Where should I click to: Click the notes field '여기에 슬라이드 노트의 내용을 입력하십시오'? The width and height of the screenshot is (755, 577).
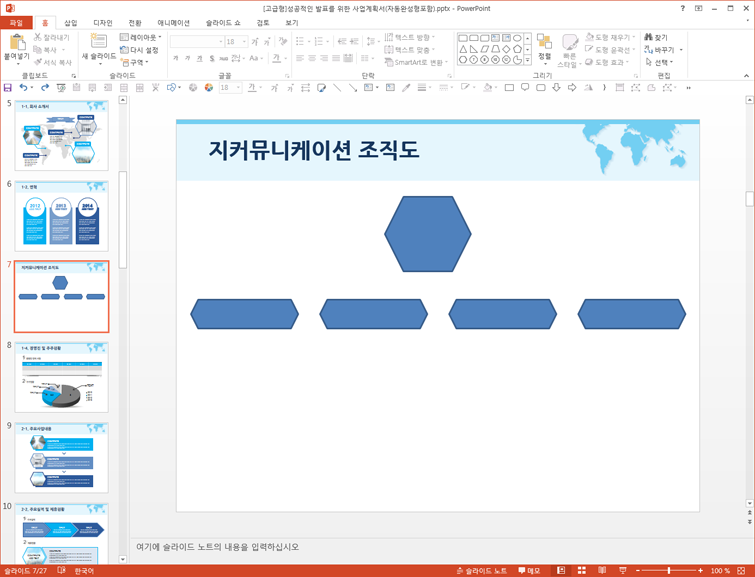[218, 547]
